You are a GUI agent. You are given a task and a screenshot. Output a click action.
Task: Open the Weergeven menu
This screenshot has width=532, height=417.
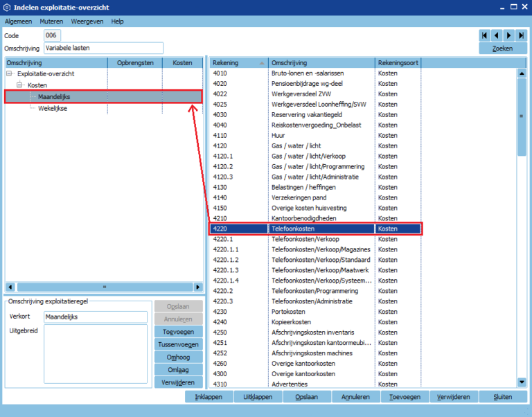point(87,21)
